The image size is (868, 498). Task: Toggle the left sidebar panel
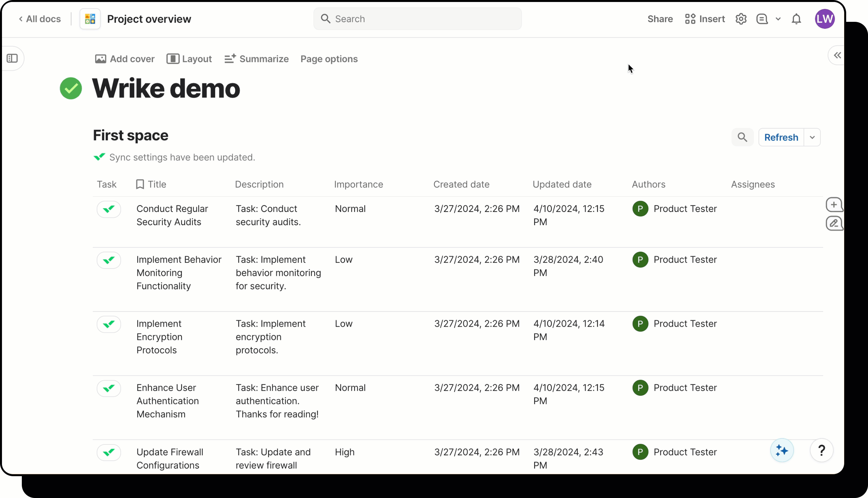click(12, 58)
